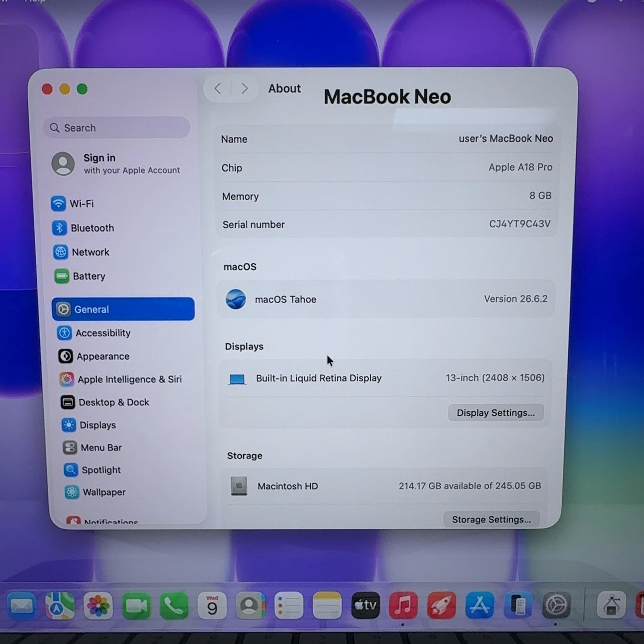The height and width of the screenshot is (644, 644).
Task: Select the chip value "Apple A18 Pro"
Action: (520, 167)
